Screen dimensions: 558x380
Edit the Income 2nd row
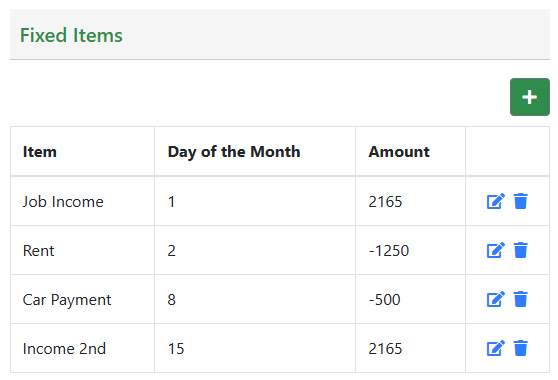495,348
